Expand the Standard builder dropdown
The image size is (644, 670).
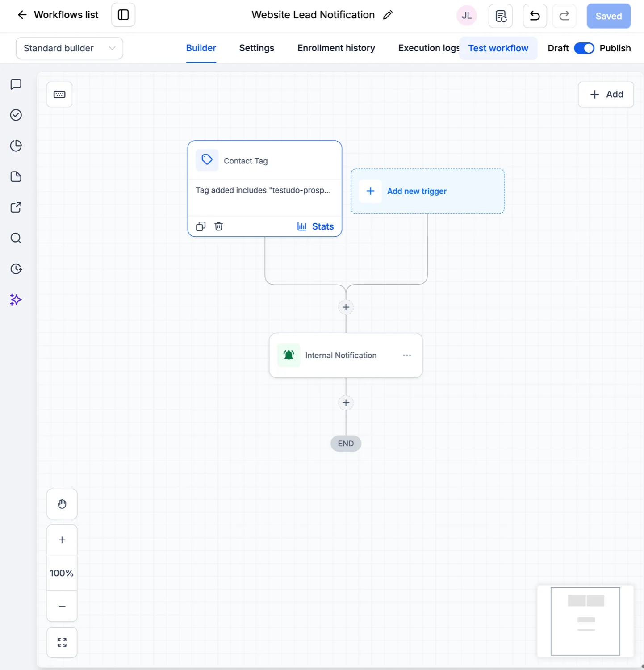click(x=69, y=48)
